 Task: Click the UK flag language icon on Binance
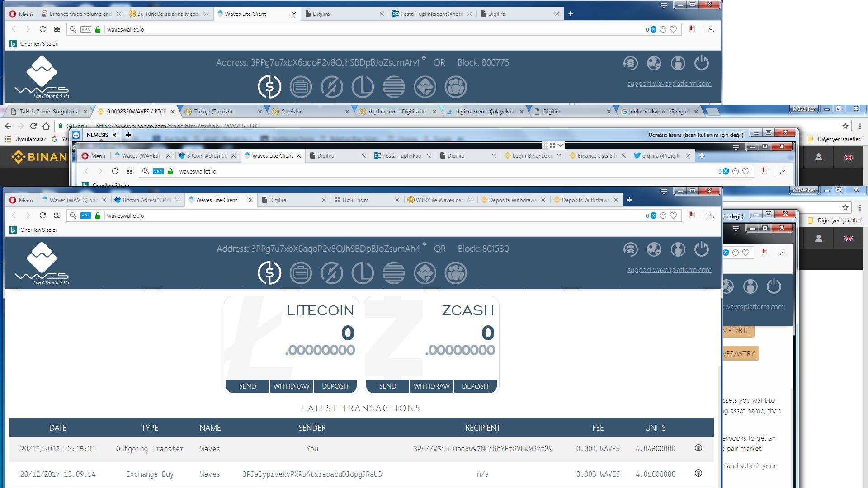(x=849, y=157)
